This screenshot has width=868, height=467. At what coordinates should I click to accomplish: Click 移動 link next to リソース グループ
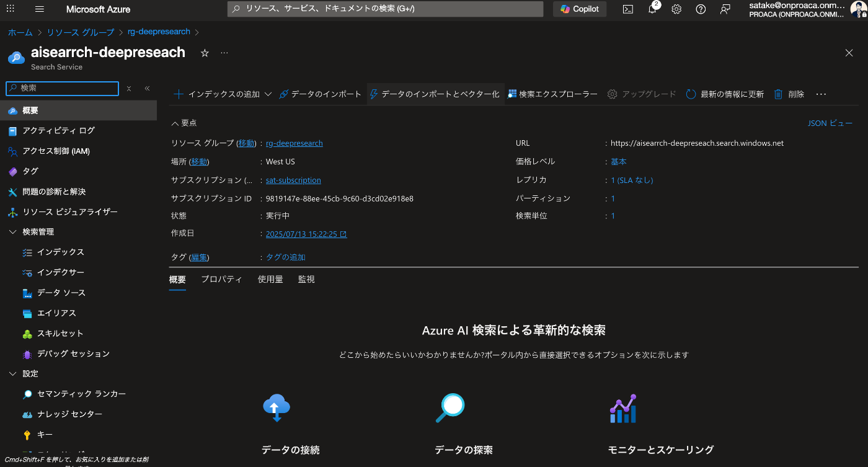246,143
